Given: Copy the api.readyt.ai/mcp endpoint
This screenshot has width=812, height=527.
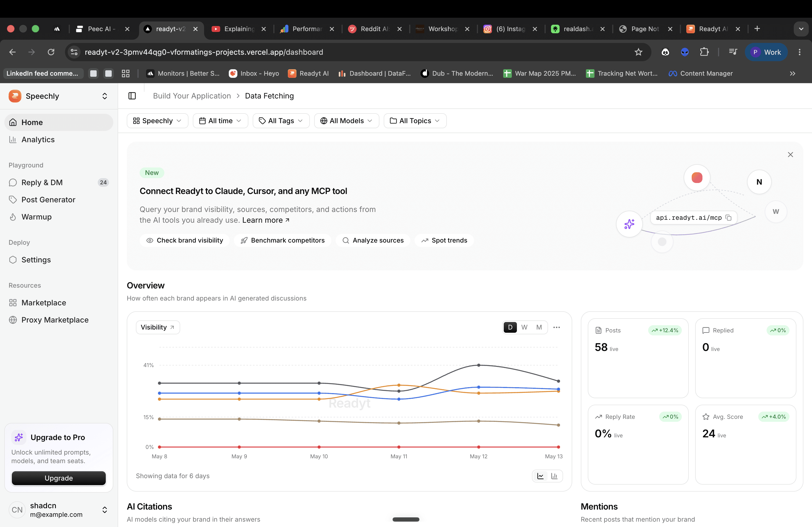Looking at the screenshot, I should point(728,217).
